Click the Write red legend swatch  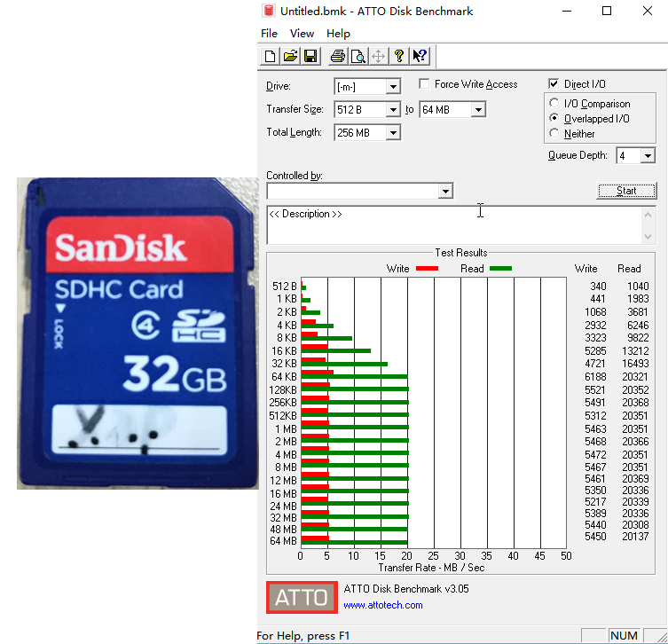point(427,268)
